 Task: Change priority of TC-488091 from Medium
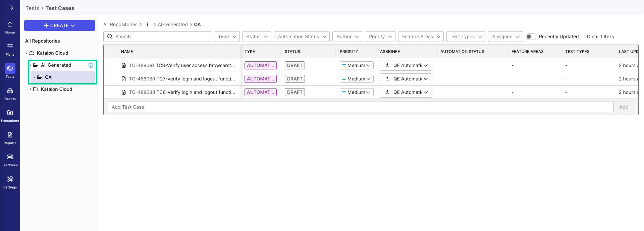[356, 65]
